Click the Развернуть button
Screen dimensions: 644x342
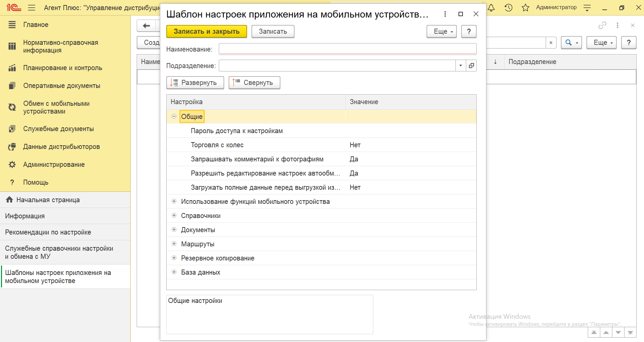195,83
